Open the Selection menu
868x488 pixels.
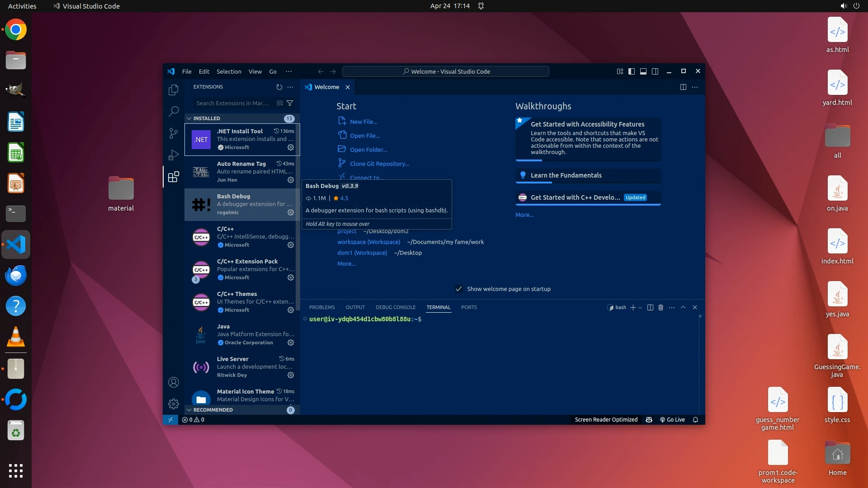click(x=229, y=71)
